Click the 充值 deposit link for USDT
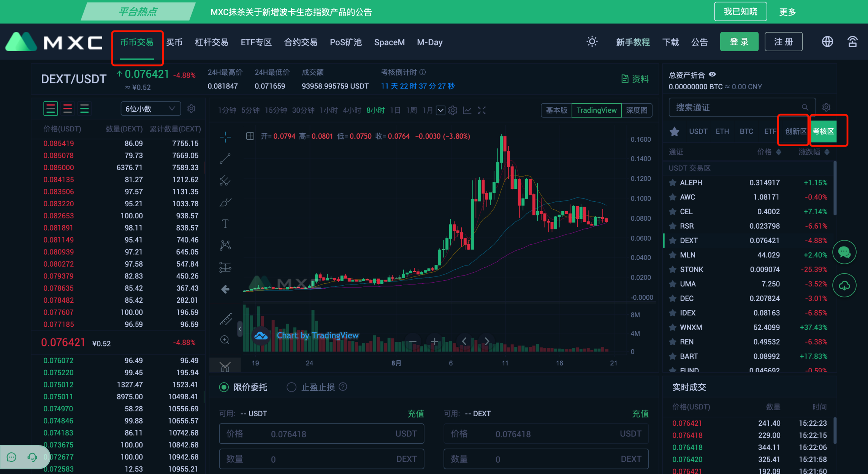 (416, 414)
